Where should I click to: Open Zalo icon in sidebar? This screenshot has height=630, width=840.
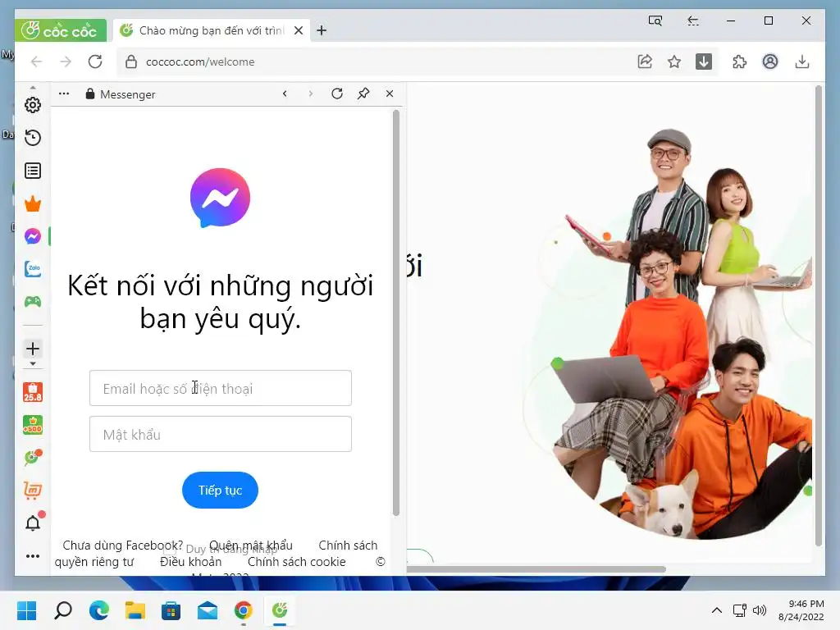tap(33, 269)
